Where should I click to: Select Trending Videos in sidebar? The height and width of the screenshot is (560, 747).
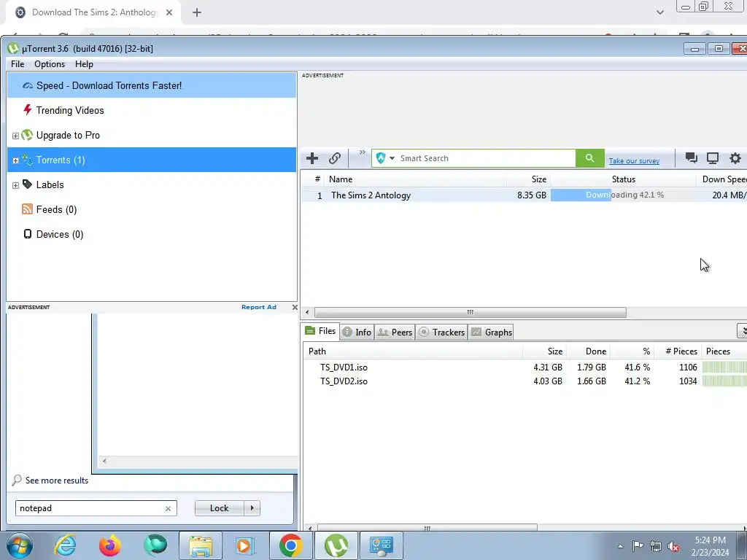tap(152, 111)
